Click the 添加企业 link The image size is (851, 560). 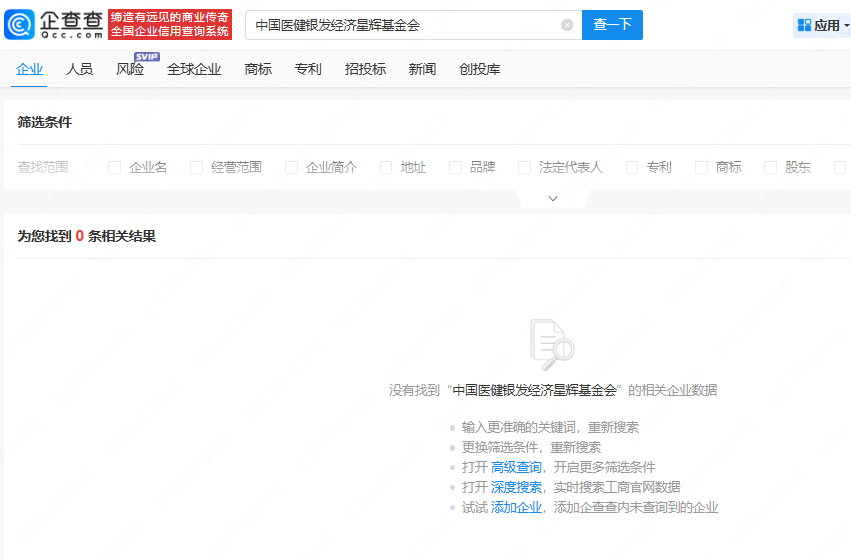coord(516,507)
